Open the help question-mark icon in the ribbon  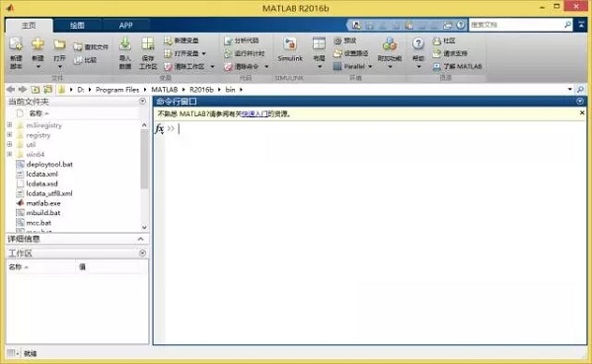tap(418, 43)
